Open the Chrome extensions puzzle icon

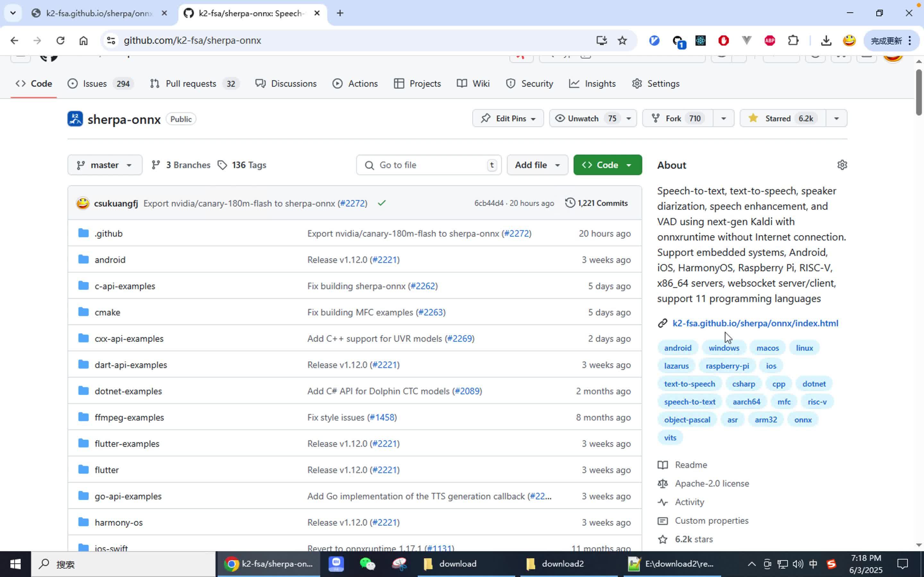[x=793, y=40]
